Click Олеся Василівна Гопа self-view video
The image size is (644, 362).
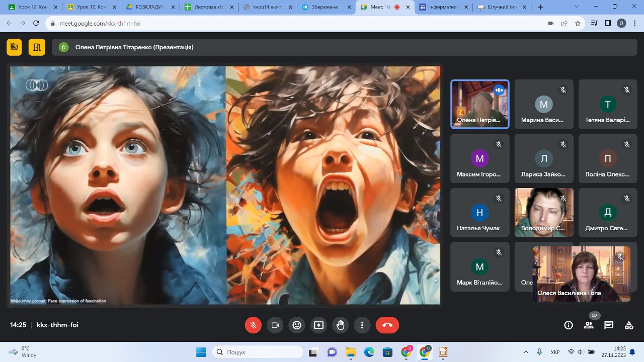582,274
